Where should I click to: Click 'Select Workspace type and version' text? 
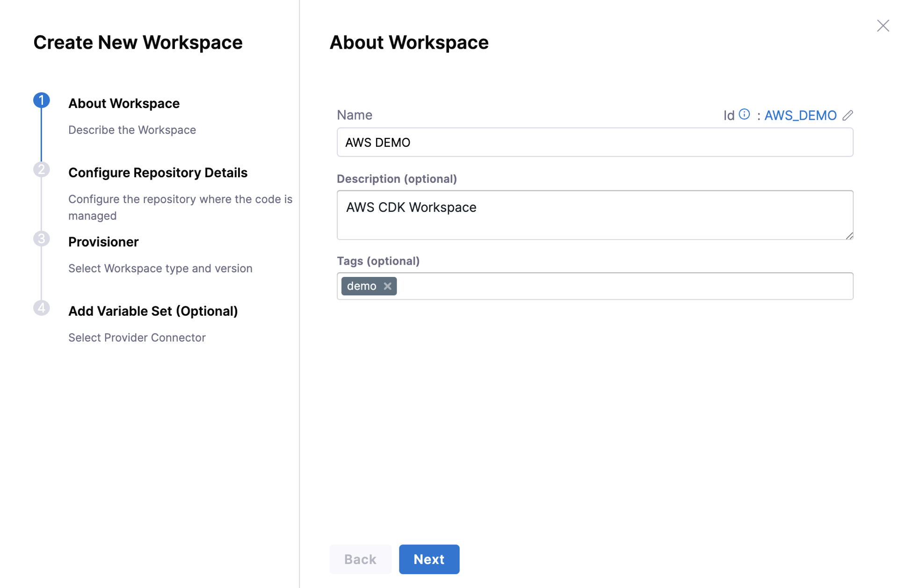point(160,268)
